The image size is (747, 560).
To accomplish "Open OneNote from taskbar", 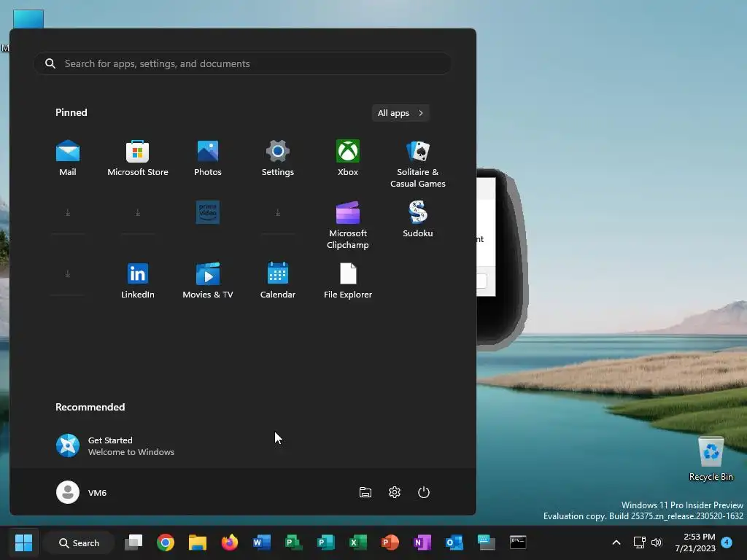I will point(422,542).
